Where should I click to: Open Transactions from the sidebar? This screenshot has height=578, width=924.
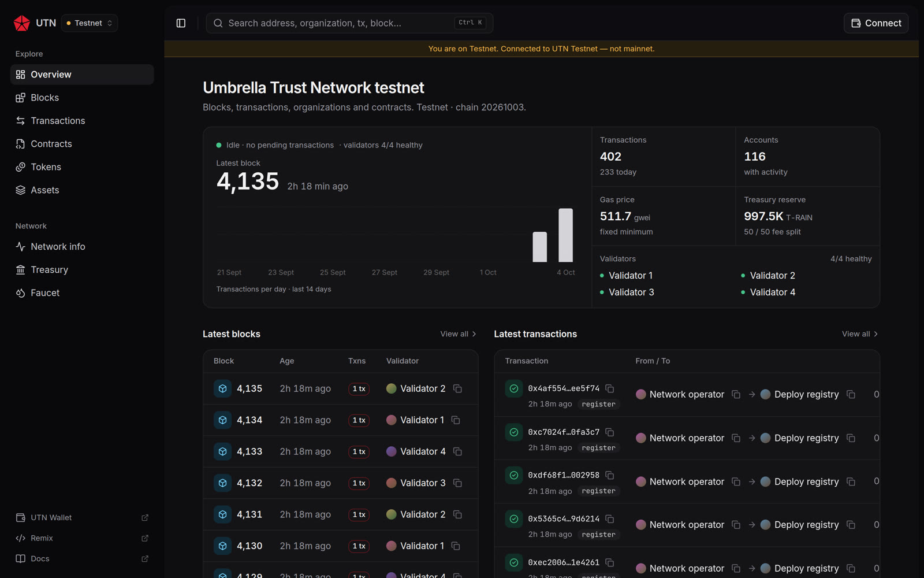(82, 121)
